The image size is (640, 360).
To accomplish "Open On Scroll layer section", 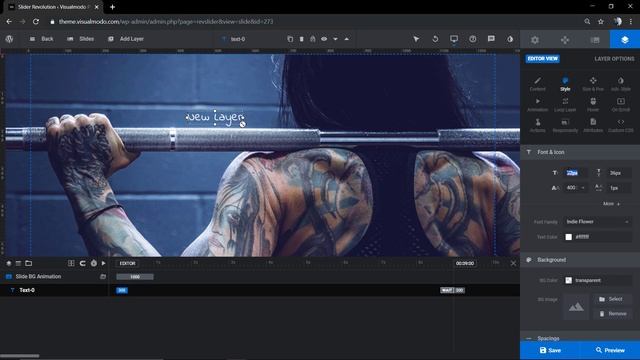I will 621,104.
